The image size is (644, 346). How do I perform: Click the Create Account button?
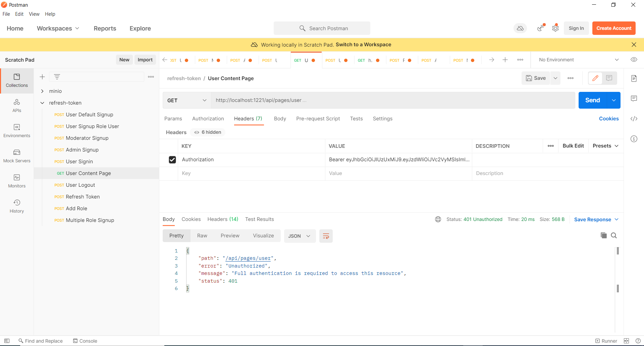click(614, 28)
